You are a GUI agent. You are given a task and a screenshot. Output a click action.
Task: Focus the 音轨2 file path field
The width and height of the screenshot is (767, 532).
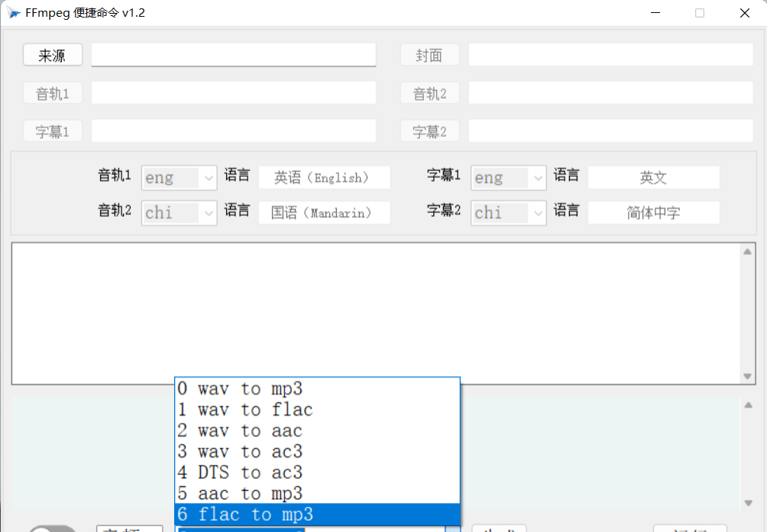(610, 93)
